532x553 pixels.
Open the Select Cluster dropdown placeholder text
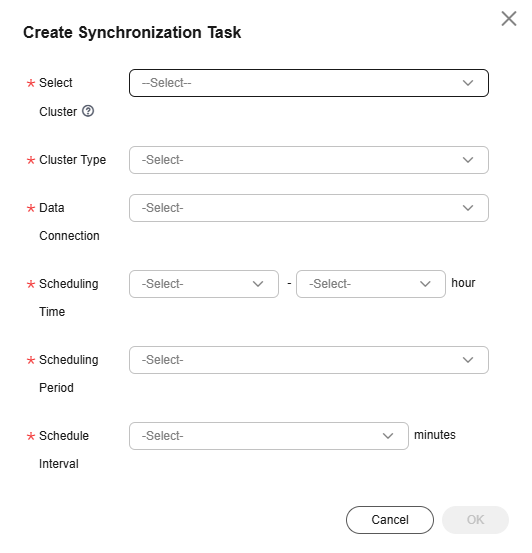167,83
